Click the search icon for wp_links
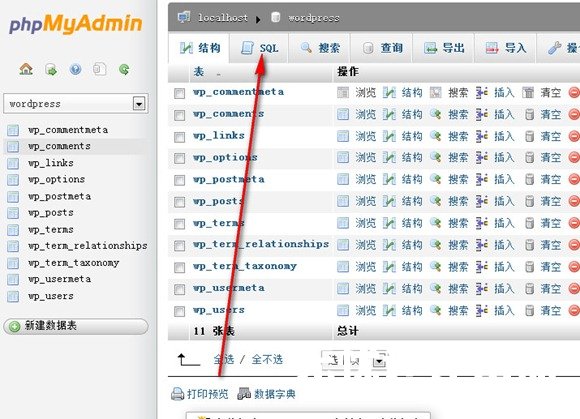The image size is (580, 419). pos(435,136)
